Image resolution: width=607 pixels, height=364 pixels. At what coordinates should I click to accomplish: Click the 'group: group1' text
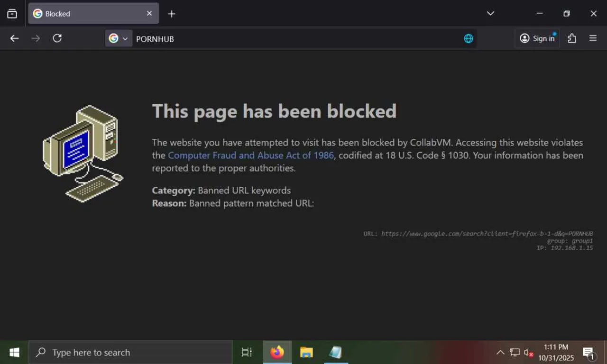pyautogui.click(x=570, y=241)
